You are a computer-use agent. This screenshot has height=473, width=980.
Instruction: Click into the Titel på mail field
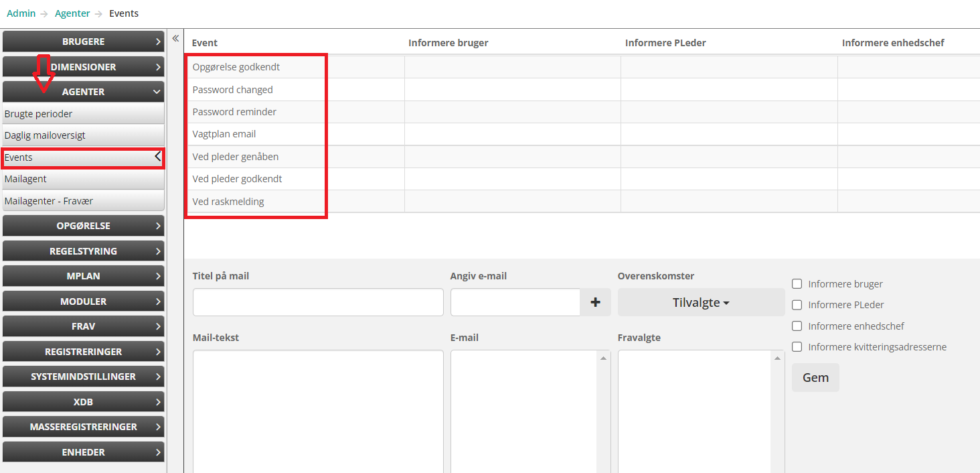click(317, 302)
